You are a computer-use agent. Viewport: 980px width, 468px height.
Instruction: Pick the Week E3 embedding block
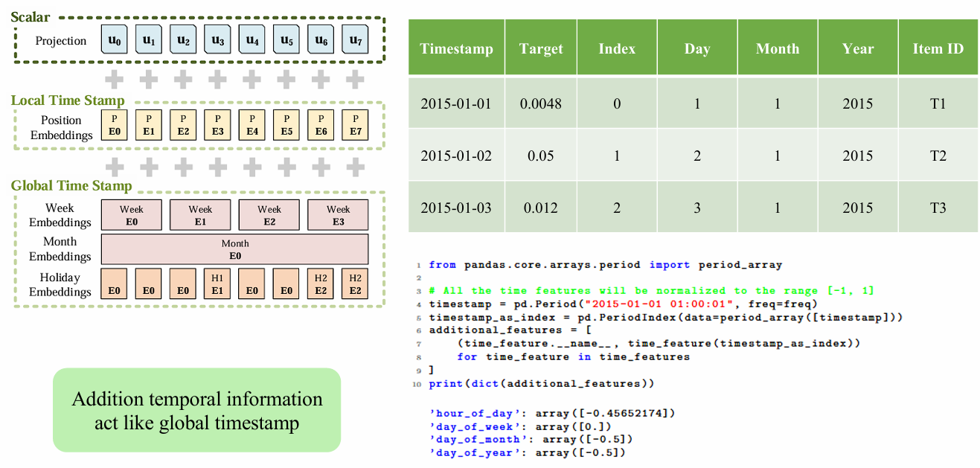click(338, 215)
